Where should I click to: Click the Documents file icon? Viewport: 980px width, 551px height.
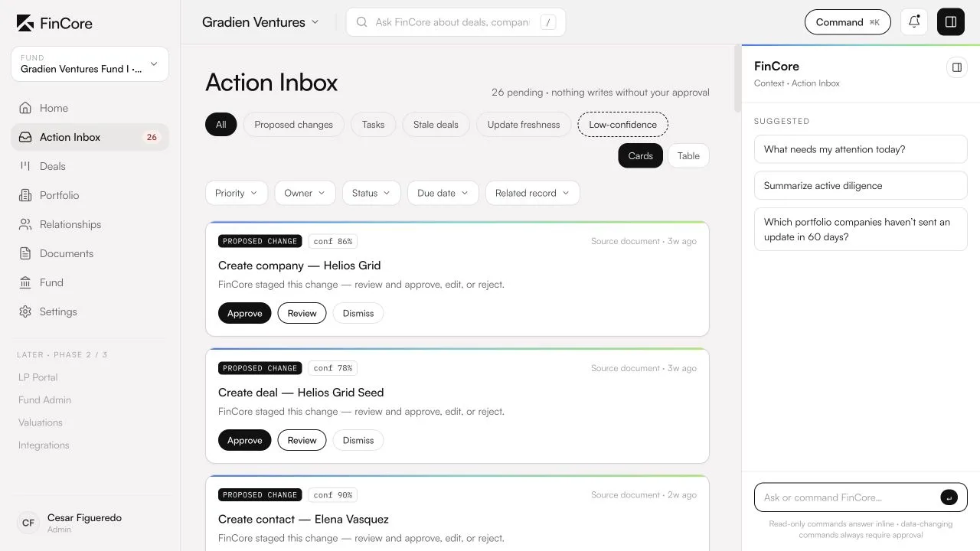pyautogui.click(x=25, y=253)
